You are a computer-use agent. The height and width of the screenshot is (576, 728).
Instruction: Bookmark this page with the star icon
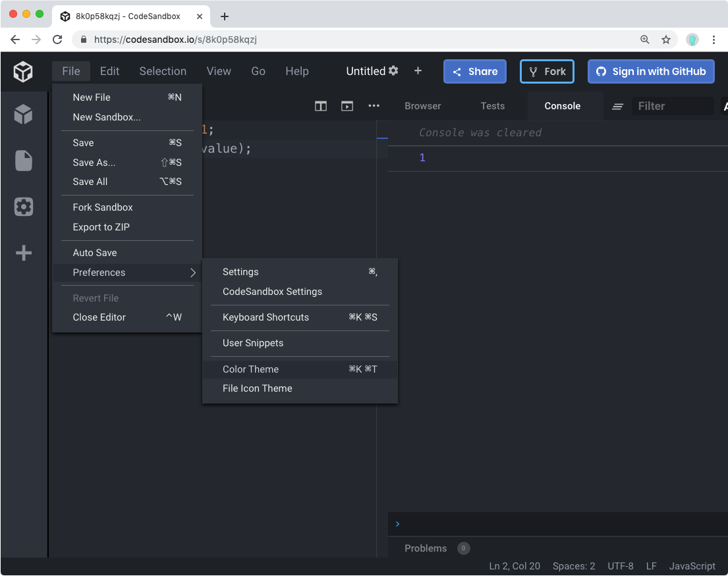(x=666, y=39)
